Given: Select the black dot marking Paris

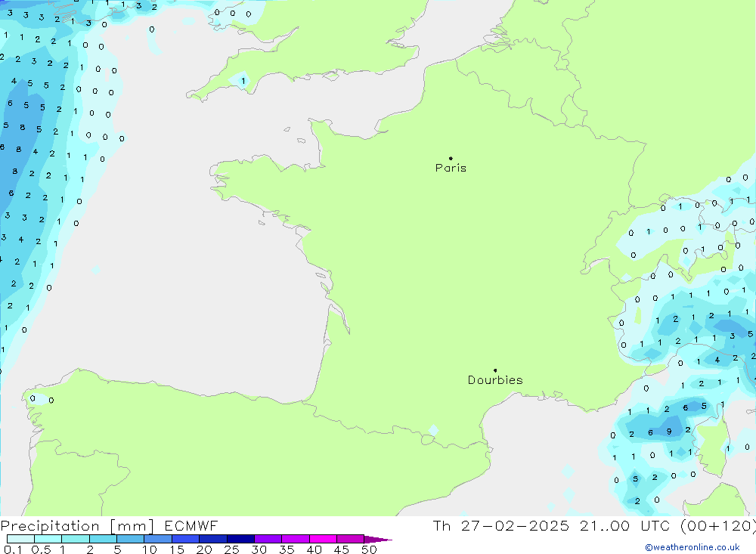Looking at the screenshot, I should tap(451, 158).
